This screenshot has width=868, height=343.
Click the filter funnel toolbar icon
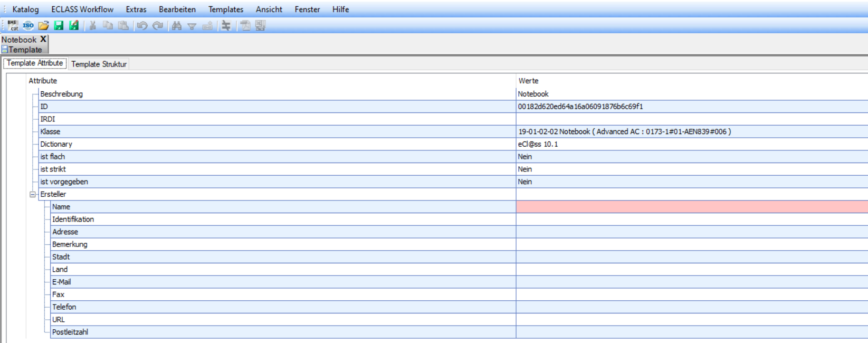(x=192, y=26)
